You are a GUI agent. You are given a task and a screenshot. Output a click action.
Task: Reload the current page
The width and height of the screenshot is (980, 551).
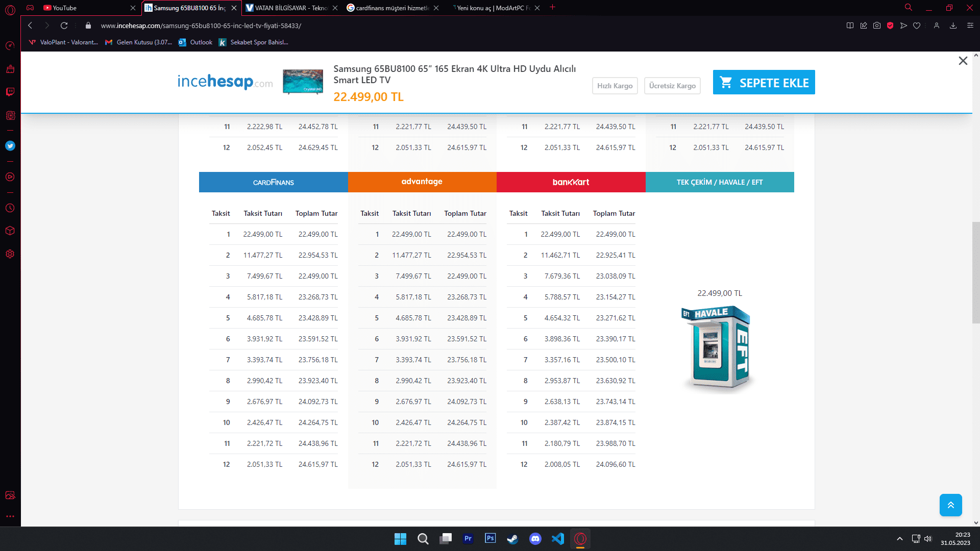(64, 26)
